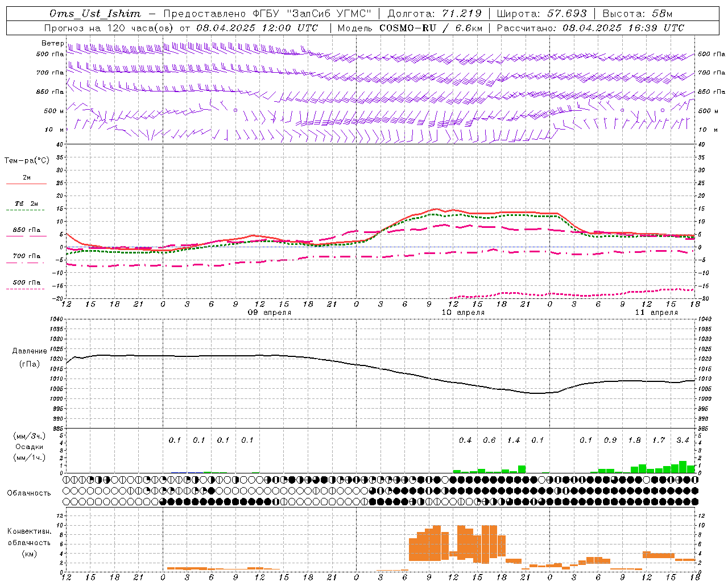
Task: Click 'Рассчитано: 08.04.2025 16:39 UTC' timestamp
Action: click(590, 28)
